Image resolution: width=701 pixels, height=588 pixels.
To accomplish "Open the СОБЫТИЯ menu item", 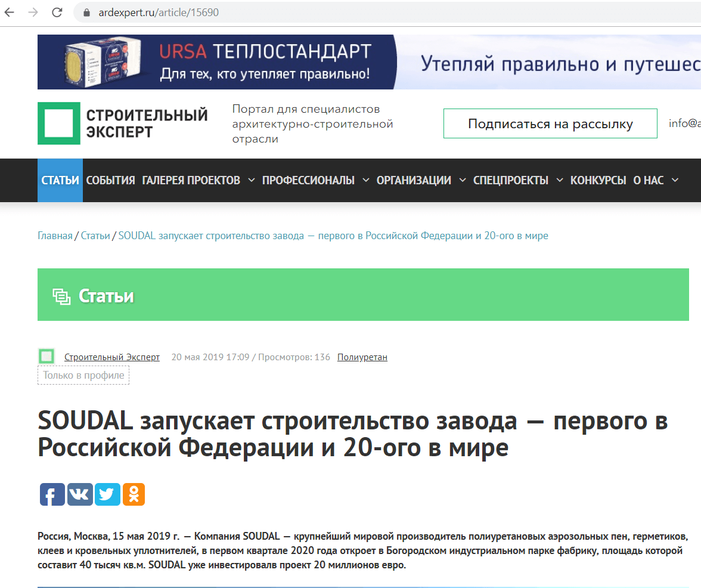I will (x=110, y=180).
